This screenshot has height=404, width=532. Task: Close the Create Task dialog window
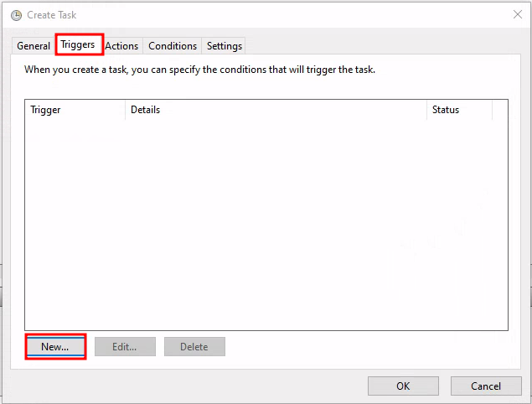517,15
